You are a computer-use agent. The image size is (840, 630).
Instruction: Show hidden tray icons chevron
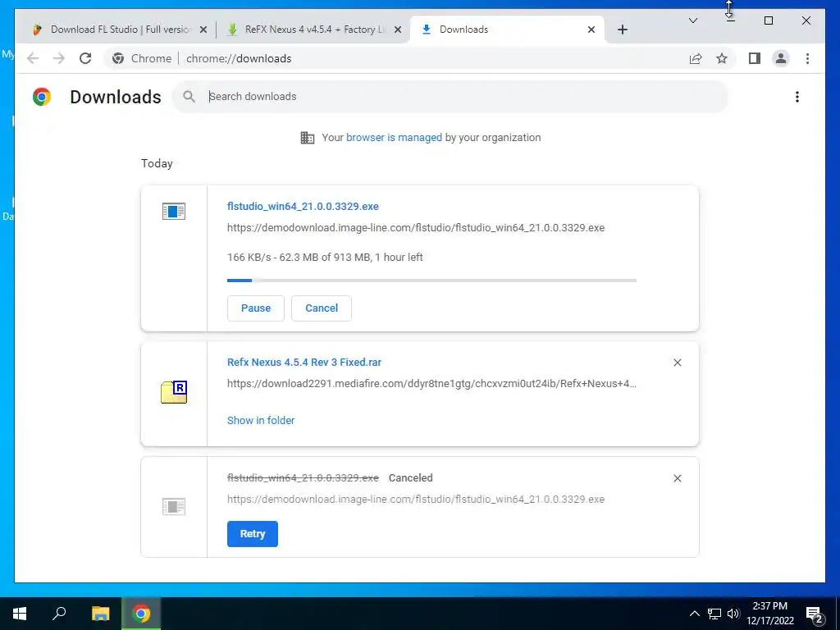point(694,614)
